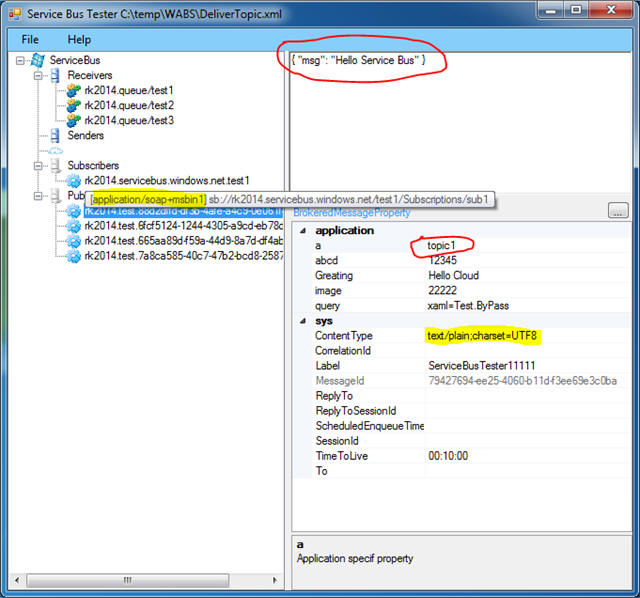Select the highlighted publisher tree item
The image size is (640, 598).
tap(183, 212)
